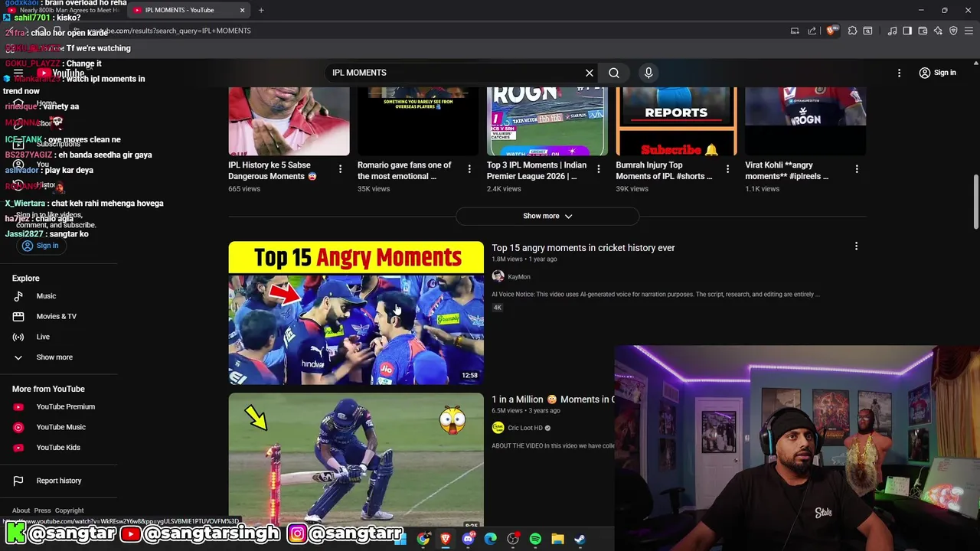Image resolution: width=980 pixels, height=551 pixels.
Task: Open a new browser tab with plus
Action: click(x=261, y=10)
